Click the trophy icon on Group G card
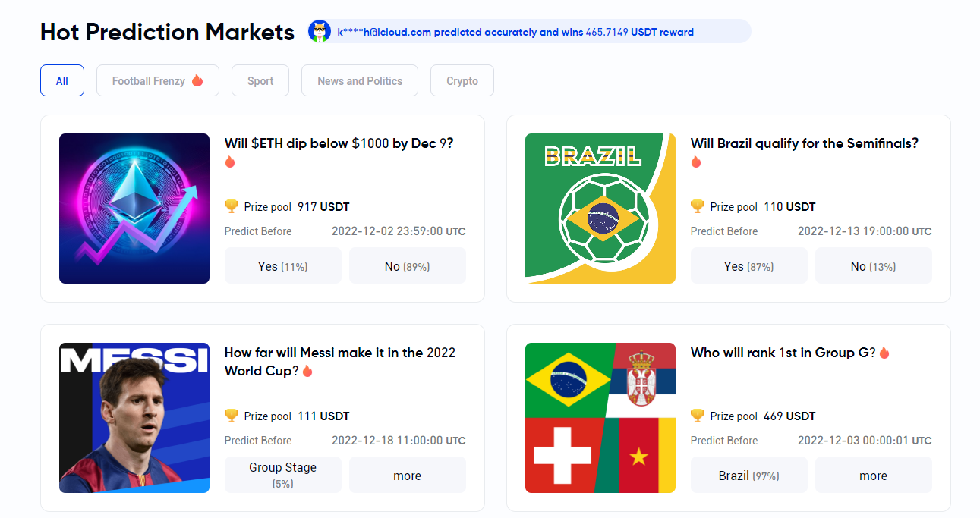The image size is (980, 518). [x=698, y=416]
